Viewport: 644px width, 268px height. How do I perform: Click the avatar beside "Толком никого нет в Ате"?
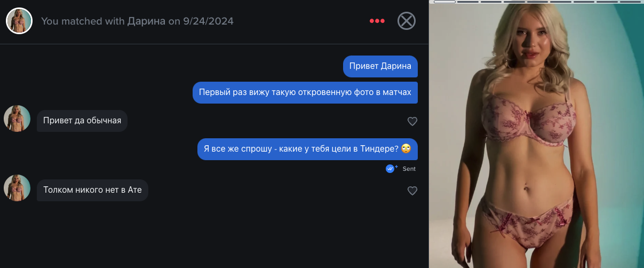click(x=17, y=188)
